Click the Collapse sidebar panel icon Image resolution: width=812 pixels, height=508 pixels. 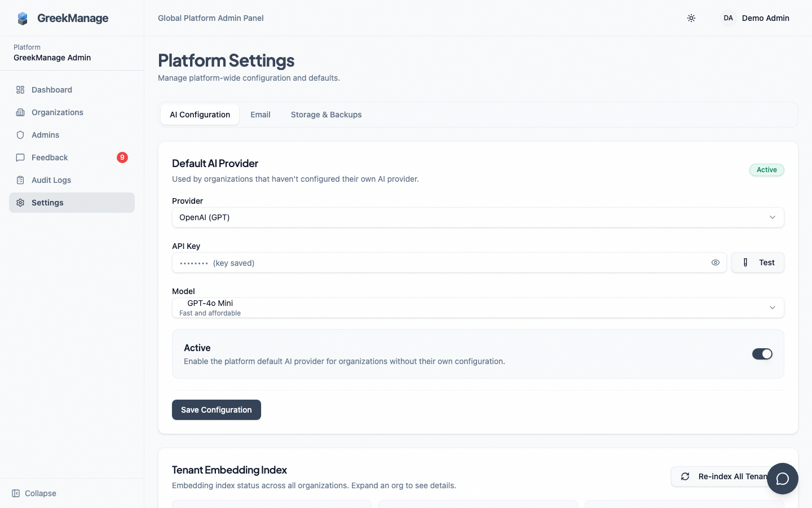coord(16,493)
